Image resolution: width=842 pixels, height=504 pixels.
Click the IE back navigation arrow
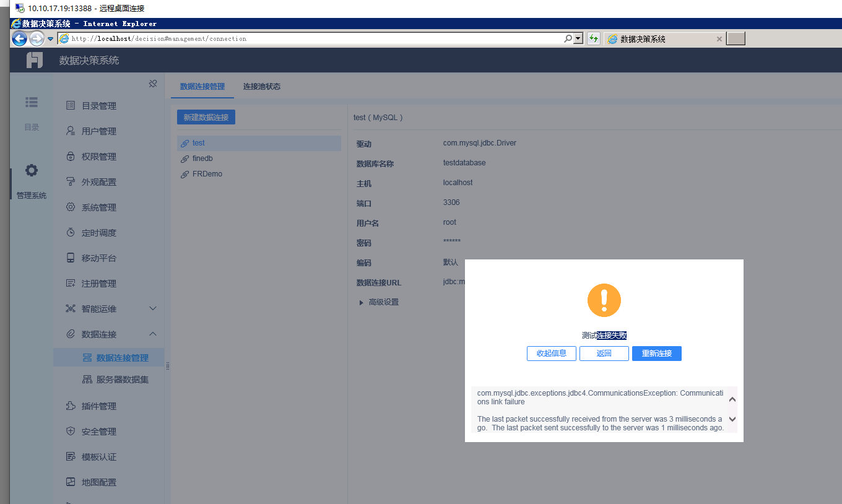tap(19, 38)
